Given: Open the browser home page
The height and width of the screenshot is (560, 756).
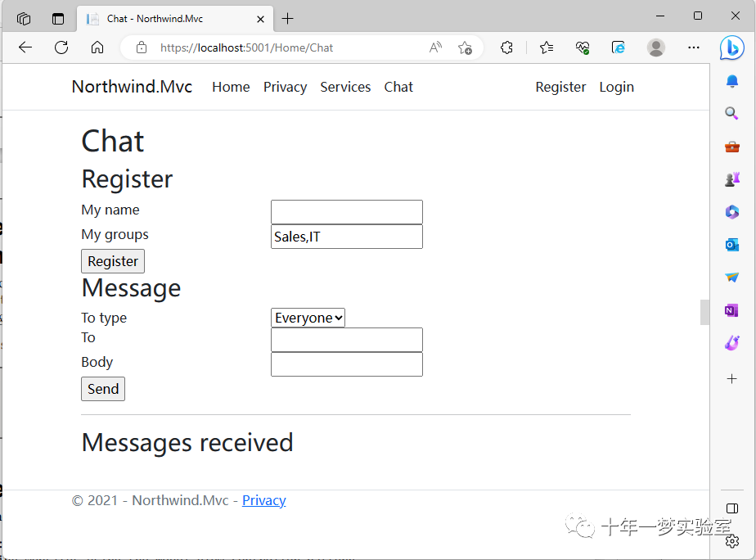Looking at the screenshot, I should coord(97,47).
